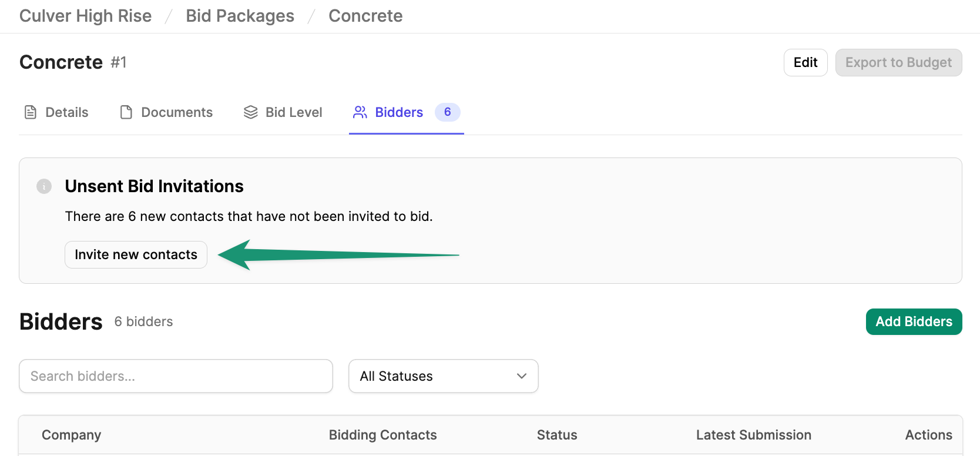Click the chevron arrow in All Statuses
980x456 pixels.
coord(522,376)
